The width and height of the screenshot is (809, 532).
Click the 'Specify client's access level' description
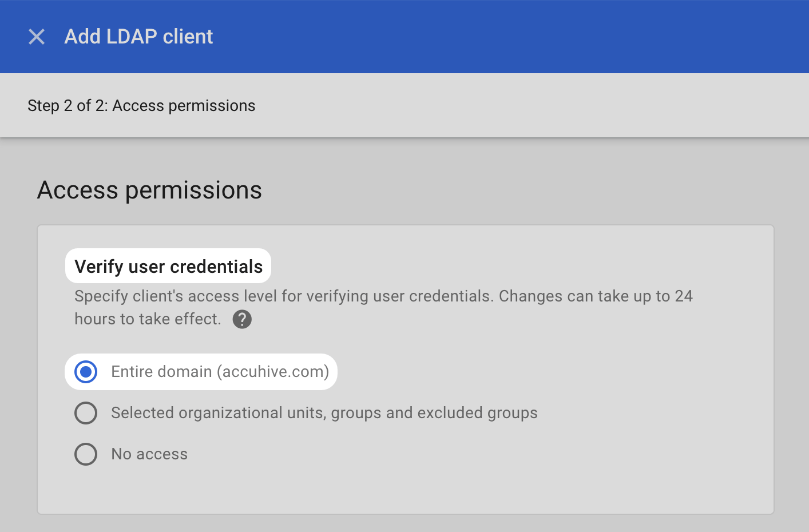tap(383, 308)
